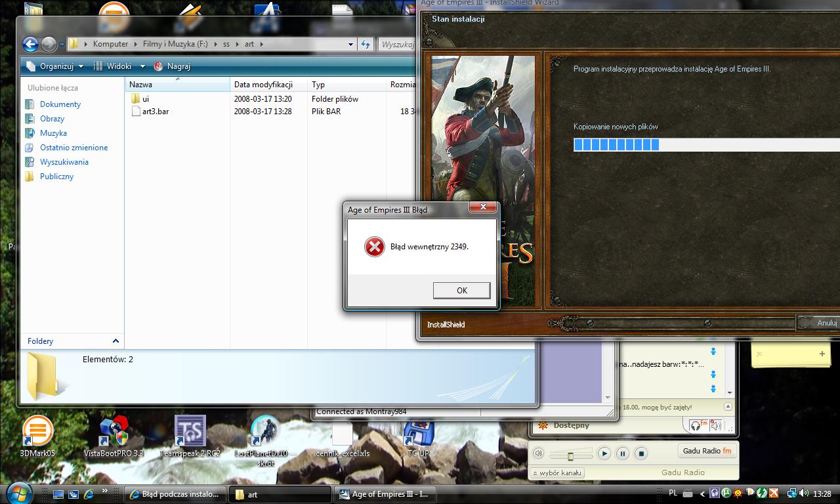This screenshot has width=840, height=504.
Task: Pause Gadu Radio
Action: pos(622,453)
